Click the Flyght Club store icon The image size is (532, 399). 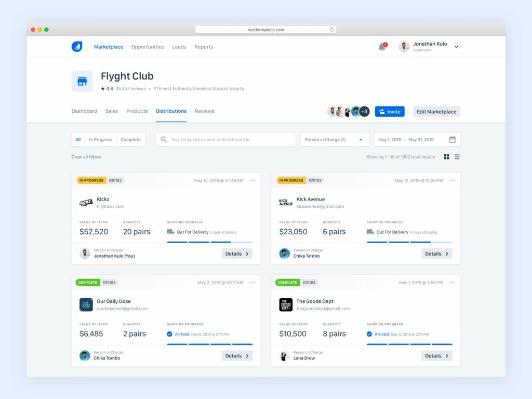(x=82, y=82)
